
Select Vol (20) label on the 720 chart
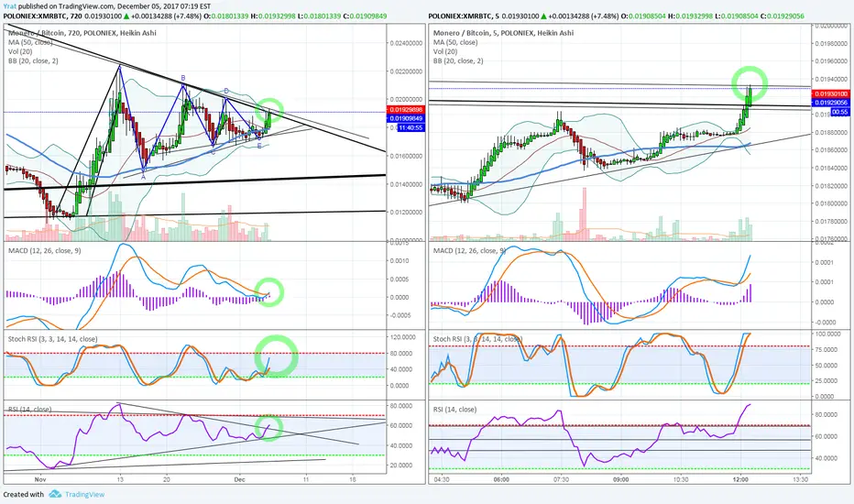pos(20,51)
